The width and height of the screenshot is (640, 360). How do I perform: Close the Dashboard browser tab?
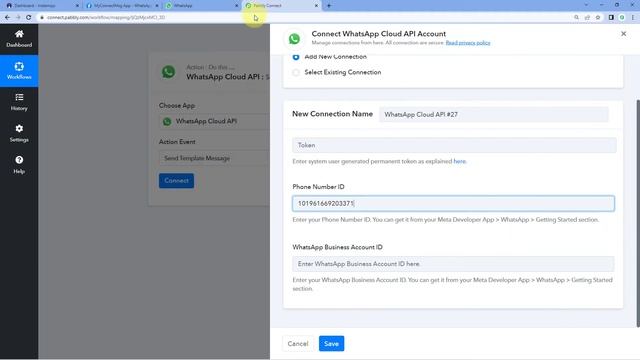[x=77, y=6]
